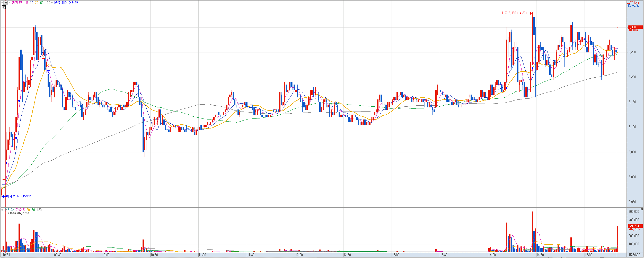The image size is (644, 258).
Task: Click the 10/21 date label
Action: click(x=6, y=255)
